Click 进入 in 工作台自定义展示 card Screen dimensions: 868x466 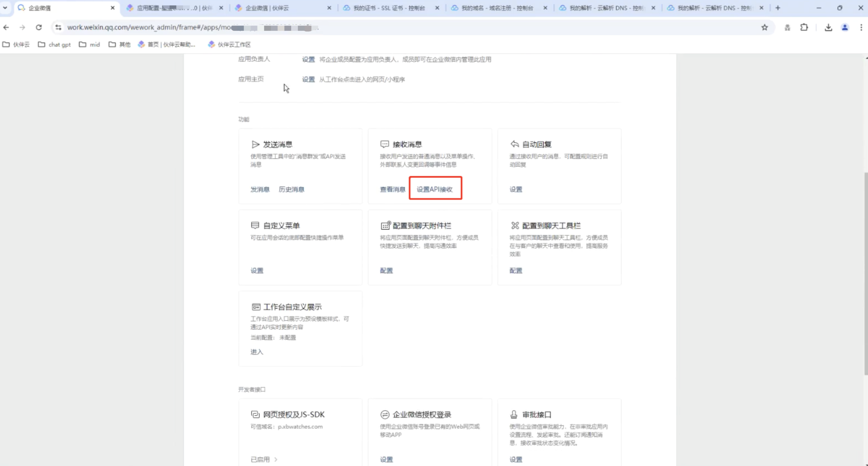point(257,352)
